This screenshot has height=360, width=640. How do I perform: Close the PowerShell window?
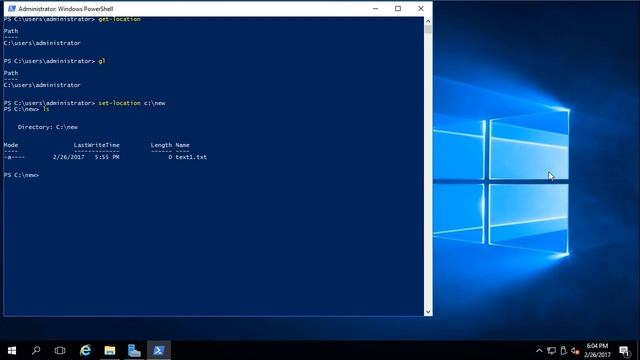(x=421, y=9)
